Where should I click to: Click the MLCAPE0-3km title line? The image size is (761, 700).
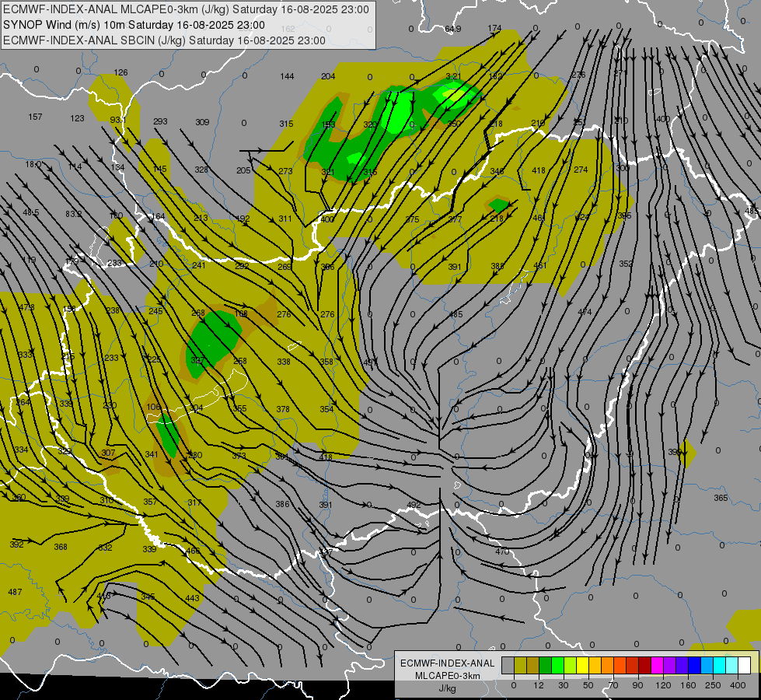(186, 9)
